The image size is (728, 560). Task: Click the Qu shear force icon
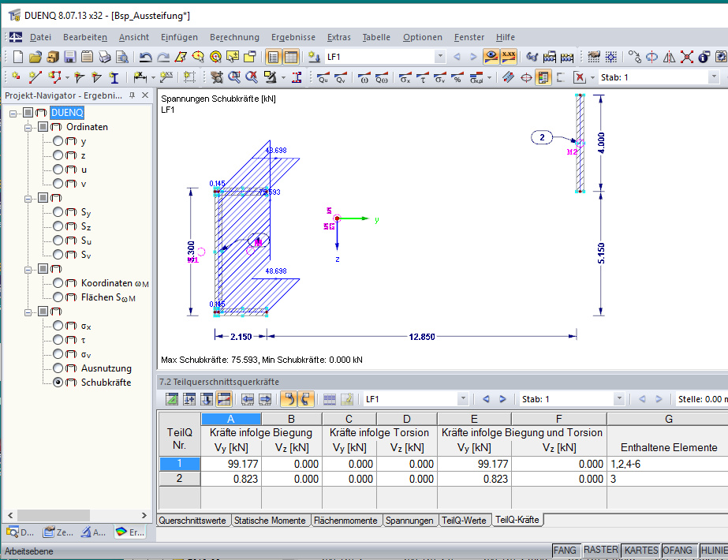[x=323, y=77]
